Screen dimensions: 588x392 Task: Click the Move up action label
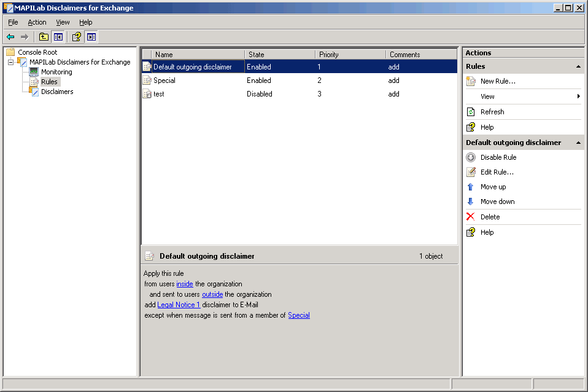click(x=493, y=187)
